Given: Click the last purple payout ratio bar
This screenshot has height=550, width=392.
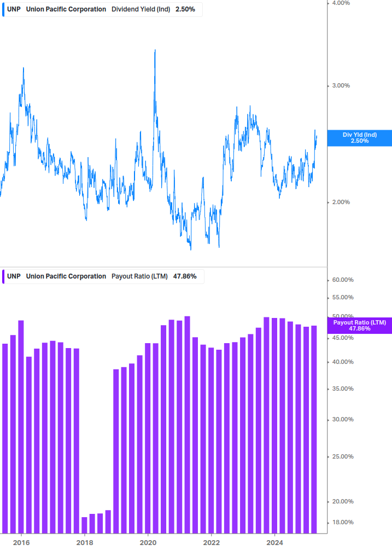Looking at the screenshot, I should 314,430.
